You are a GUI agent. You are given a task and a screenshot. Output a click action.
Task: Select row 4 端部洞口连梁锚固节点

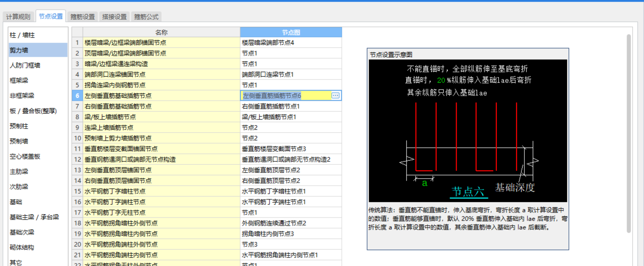tap(162, 75)
